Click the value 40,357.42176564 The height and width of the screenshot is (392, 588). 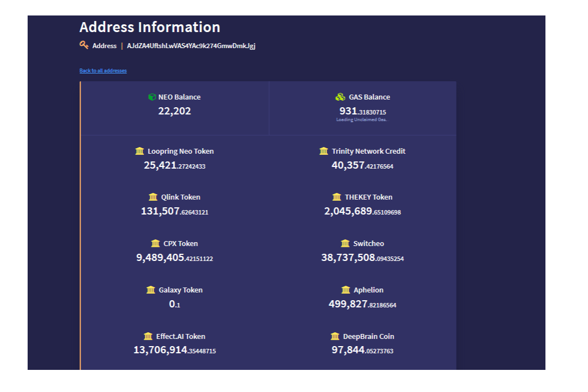pyautogui.click(x=363, y=165)
